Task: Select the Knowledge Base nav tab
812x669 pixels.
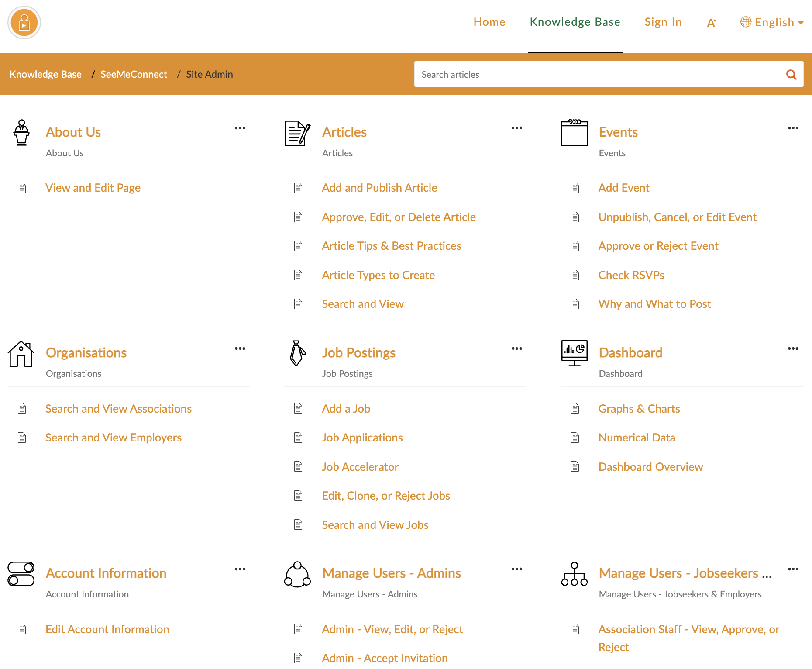Action: pos(575,22)
